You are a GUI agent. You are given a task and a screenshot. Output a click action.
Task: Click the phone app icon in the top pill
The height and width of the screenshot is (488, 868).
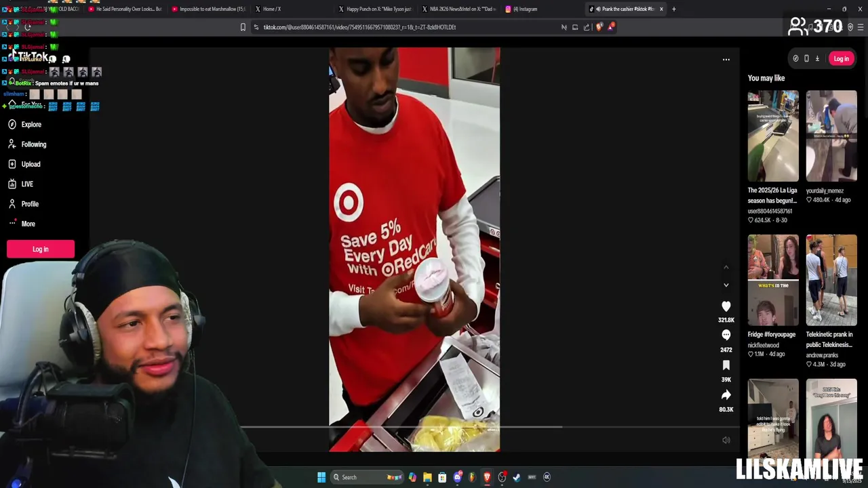pyautogui.click(x=806, y=58)
